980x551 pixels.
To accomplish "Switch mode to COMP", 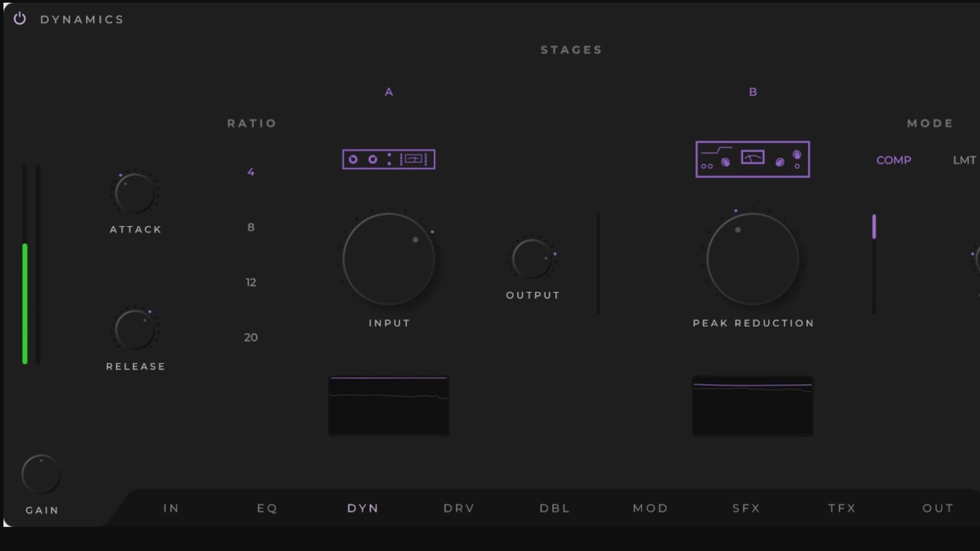I will tap(893, 160).
